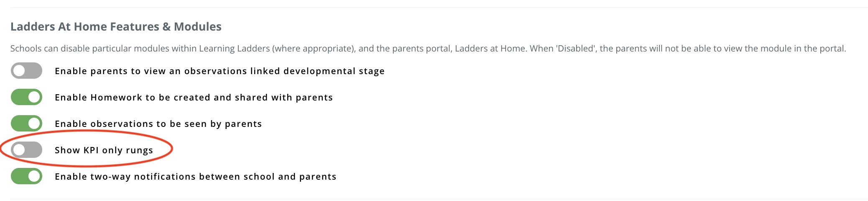The height and width of the screenshot is (201, 868).
Task: Enable the Show KPI only rungs switch
Action: click(26, 150)
